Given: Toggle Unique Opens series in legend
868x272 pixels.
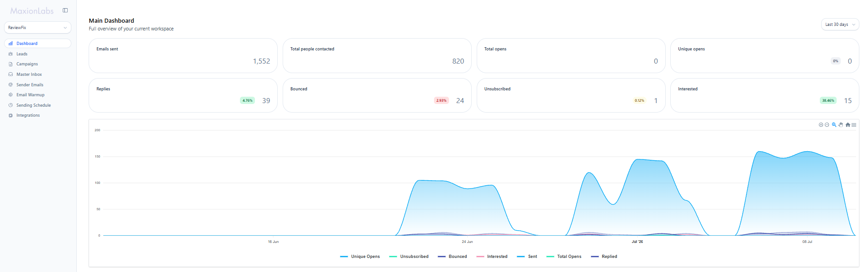Looking at the screenshot, I should tap(360, 257).
